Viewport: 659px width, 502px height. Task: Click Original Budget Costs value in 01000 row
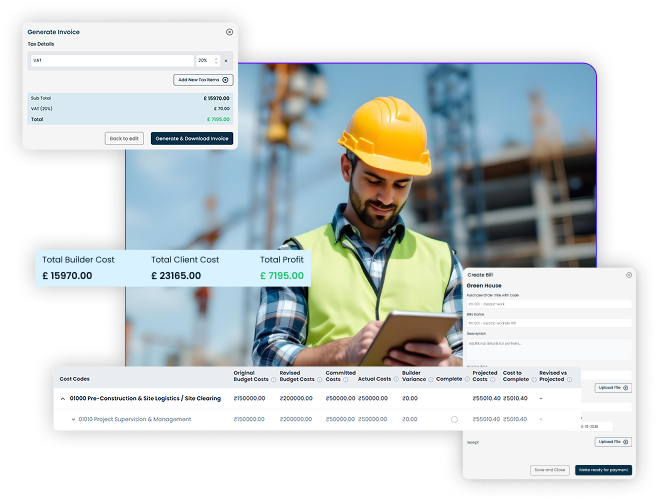click(249, 399)
